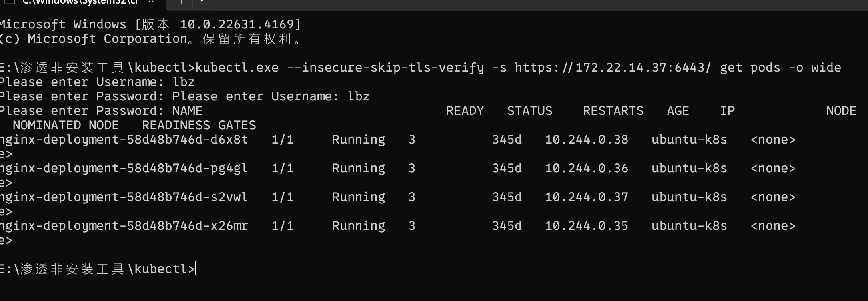Screen dimensions: 868x301
Task: Expand the new tab profile dropdown chevron
Action: pyautogui.click(x=201, y=2)
